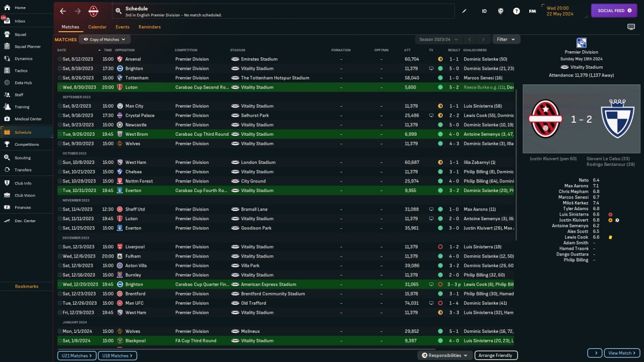Open U21 Matches
The image size is (644, 362).
[x=76, y=355]
